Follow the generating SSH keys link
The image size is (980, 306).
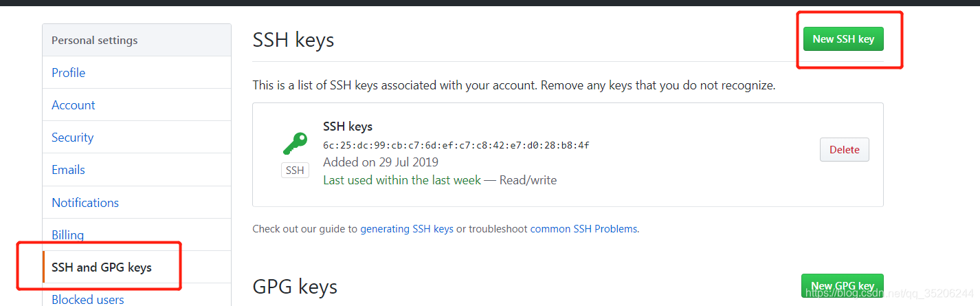point(407,229)
